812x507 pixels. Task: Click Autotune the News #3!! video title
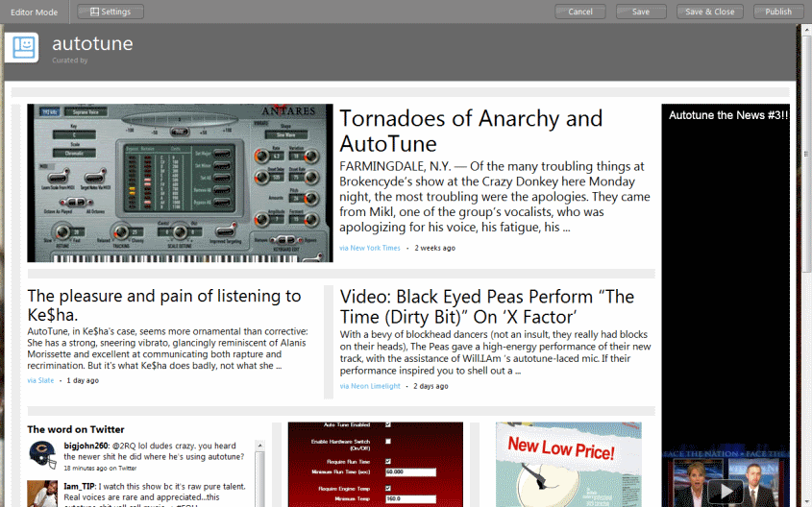[728, 115]
